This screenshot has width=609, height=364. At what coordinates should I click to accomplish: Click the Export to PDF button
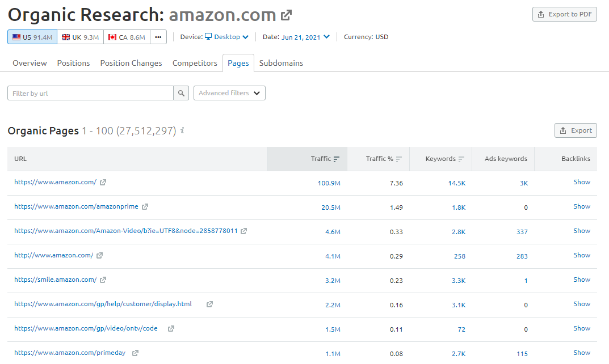click(564, 14)
